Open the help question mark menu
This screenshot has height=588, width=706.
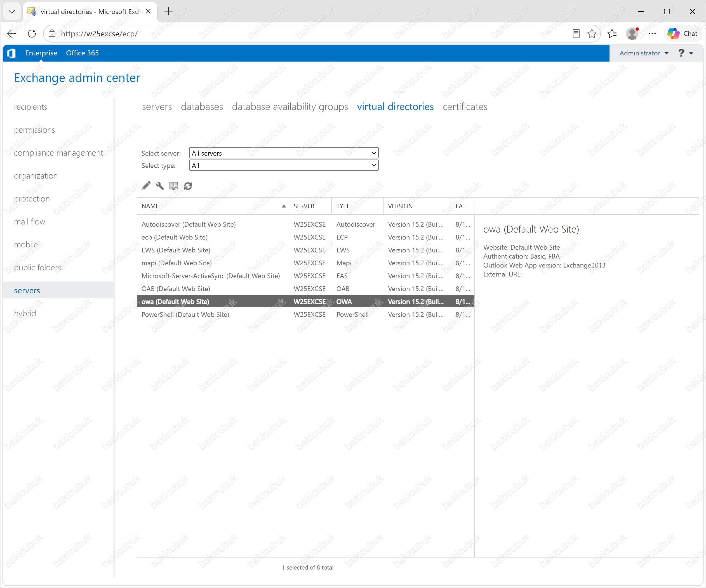point(685,53)
